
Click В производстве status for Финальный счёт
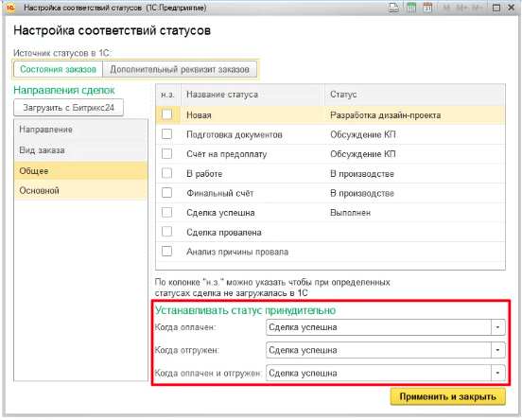click(x=415, y=193)
